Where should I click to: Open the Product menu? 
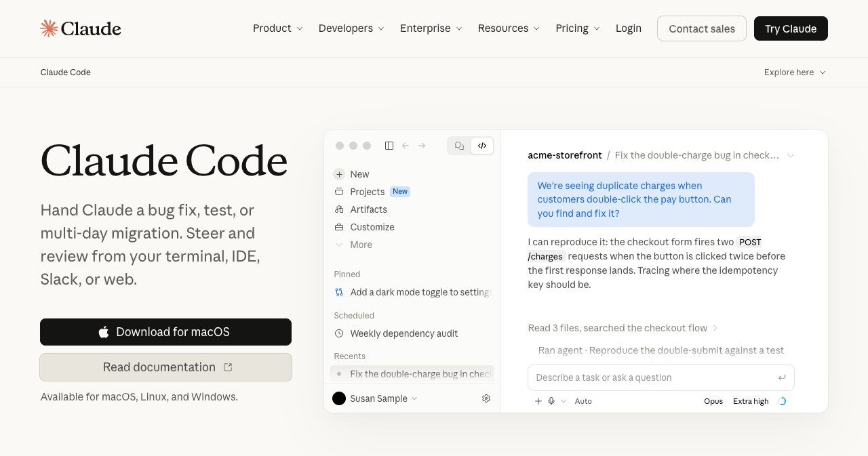(x=278, y=28)
